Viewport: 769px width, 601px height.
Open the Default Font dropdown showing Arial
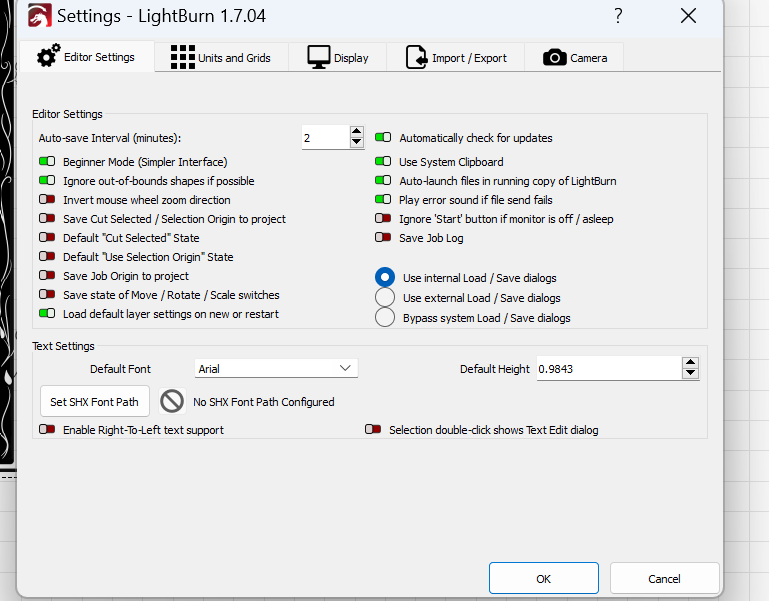[x=276, y=368]
